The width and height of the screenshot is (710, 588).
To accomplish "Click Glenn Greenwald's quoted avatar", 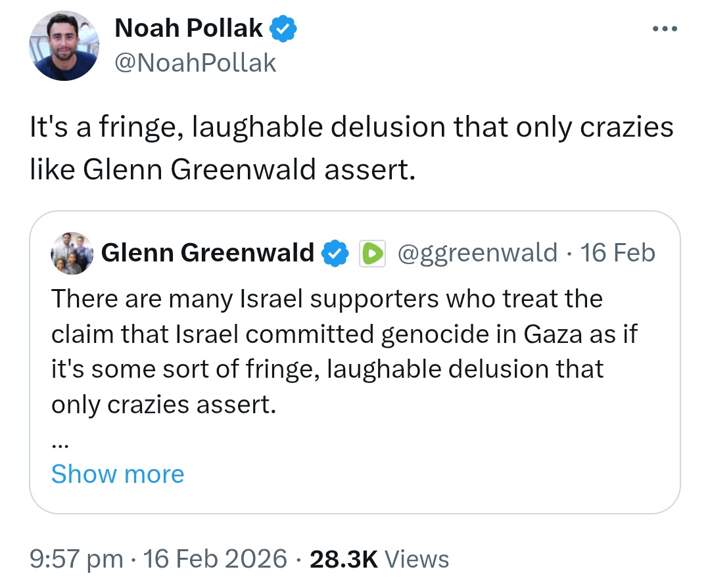I will (x=72, y=253).
